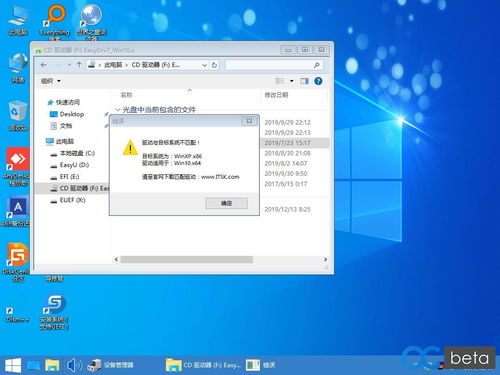Image resolution: width=500 pixels, height=375 pixels.
Task: Click the scroll-right arrow of horizontal scrollbar
Action: tap(325, 259)
